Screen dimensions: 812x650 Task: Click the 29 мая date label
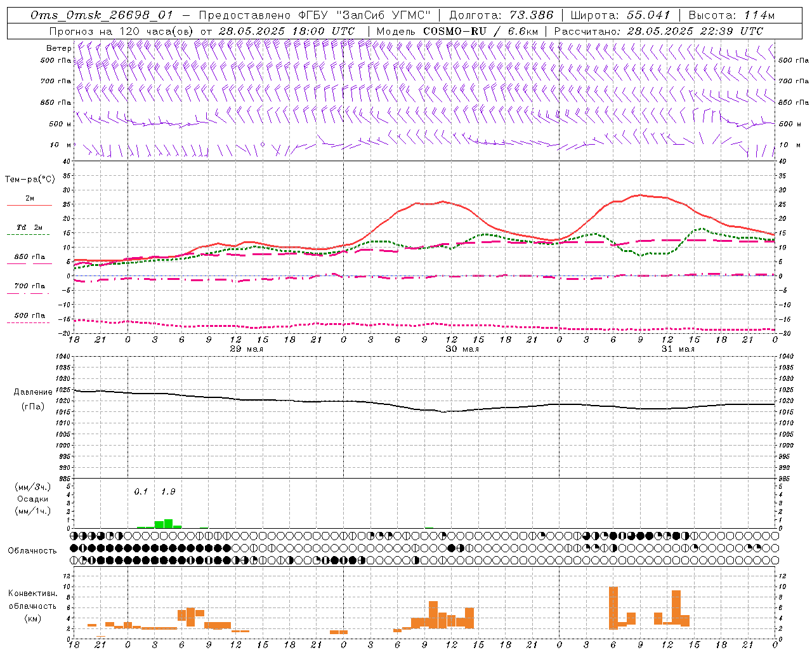click(247, 349)
